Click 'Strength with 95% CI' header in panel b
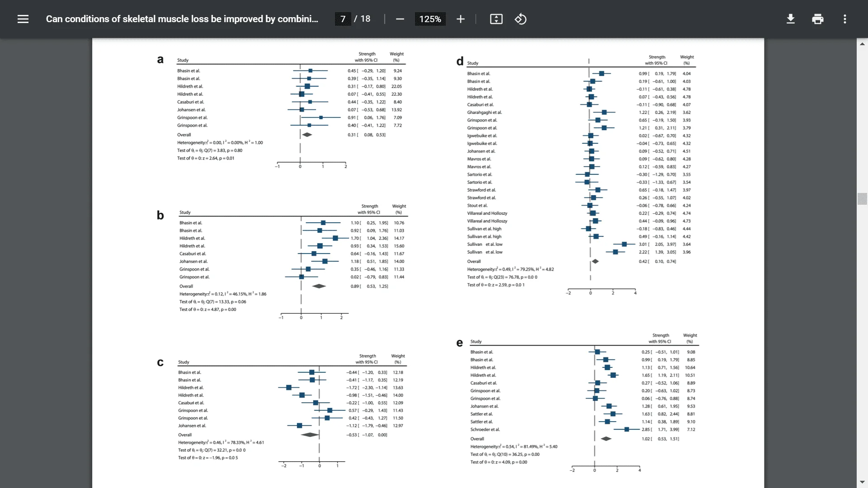Screen dimensions: 868x488 369,209
